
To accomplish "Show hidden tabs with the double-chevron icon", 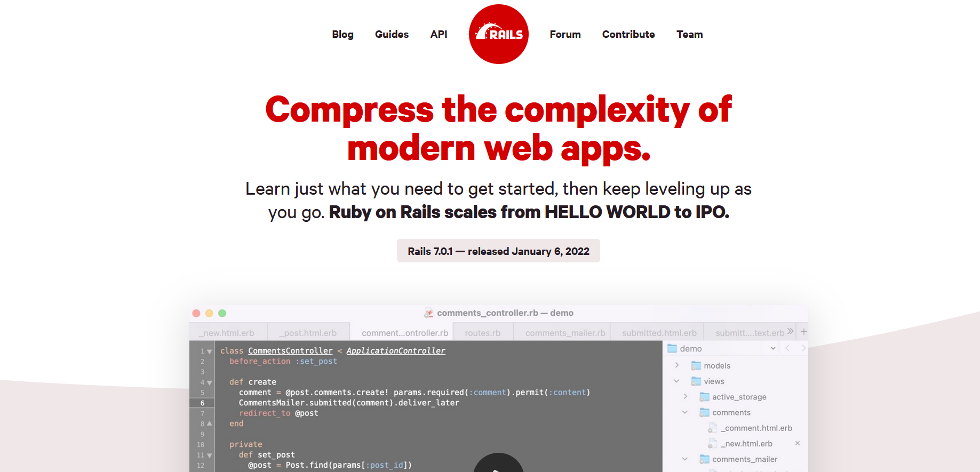I will (x=790, y=332).
